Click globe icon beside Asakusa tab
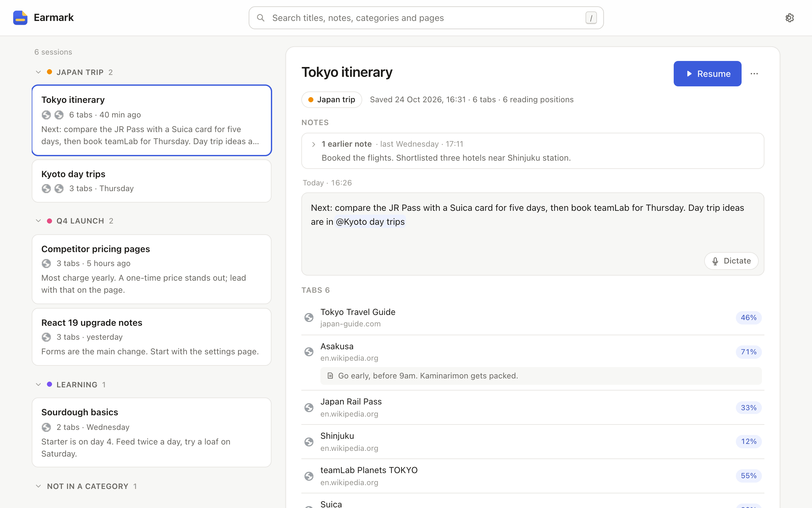The width and height of the screenshot is (812, 508). click(309, 352)
